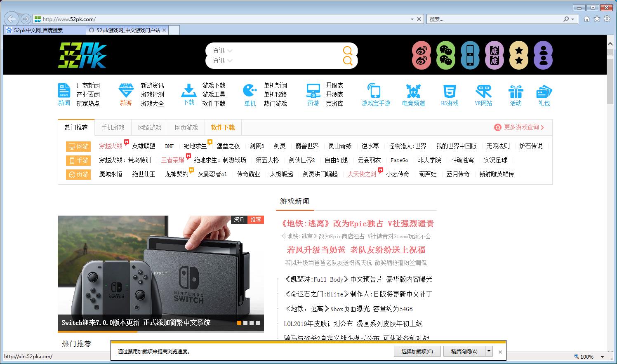Click the 选择加载项(C) button
This screenshot has width=617, height=364.
(x=417, y=351)
